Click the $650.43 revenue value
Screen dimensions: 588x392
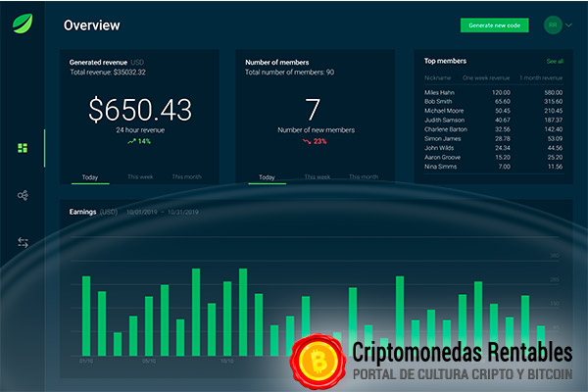tap(140, 110)
